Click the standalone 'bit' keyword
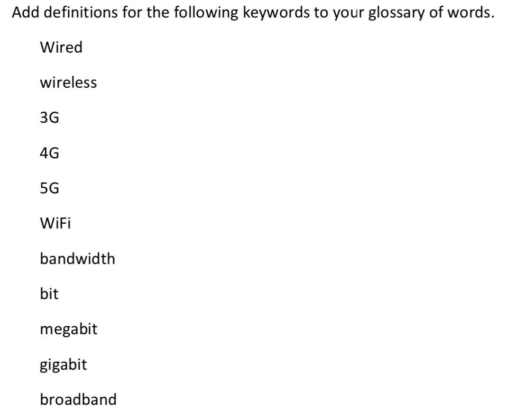Image resolution: width=507 pixels, height=420 pixels. point(49,294)
